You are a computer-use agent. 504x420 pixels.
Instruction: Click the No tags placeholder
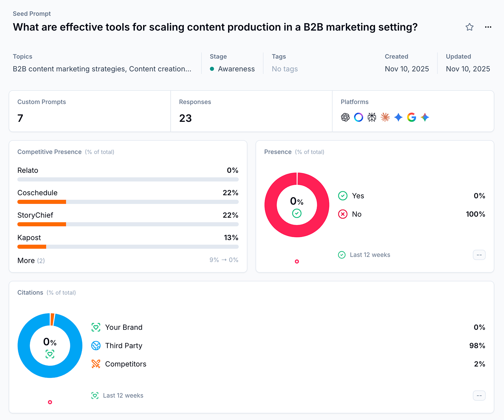click(285, 69)
